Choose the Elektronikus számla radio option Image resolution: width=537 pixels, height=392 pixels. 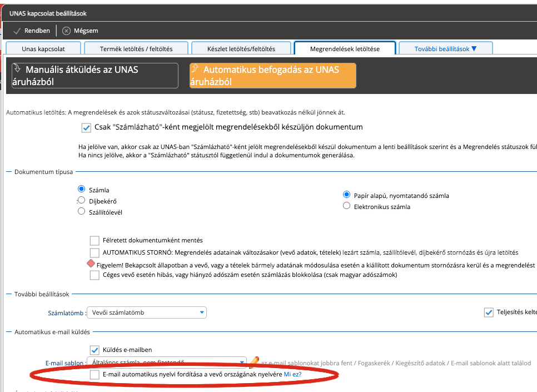pyautogui.click(x=347, y=206)
